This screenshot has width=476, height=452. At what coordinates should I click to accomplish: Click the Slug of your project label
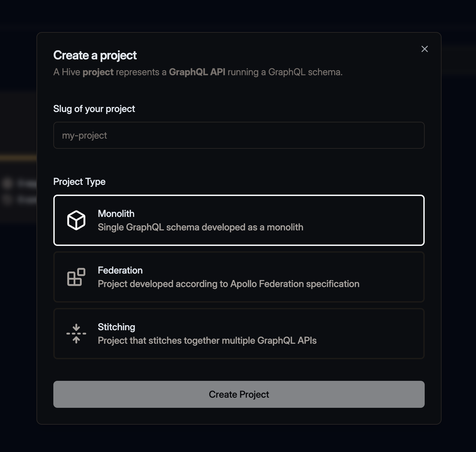pyautogui.click(x=94, y=109)
